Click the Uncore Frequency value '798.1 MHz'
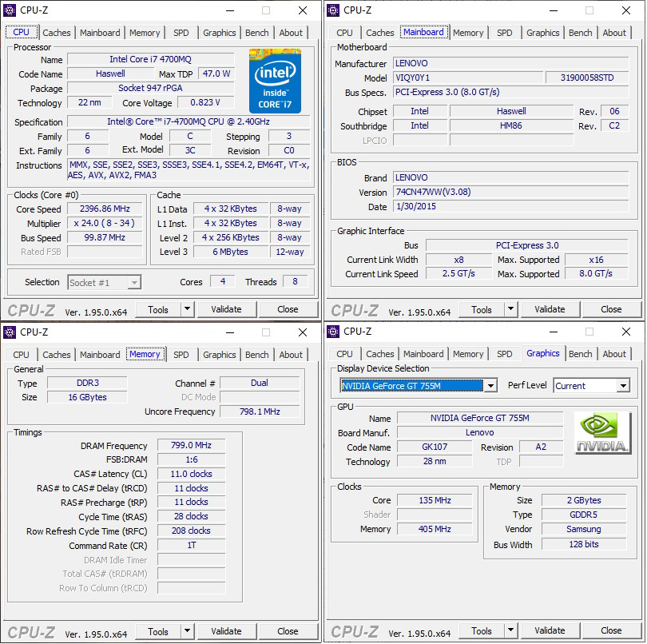 tap(260, 411)
